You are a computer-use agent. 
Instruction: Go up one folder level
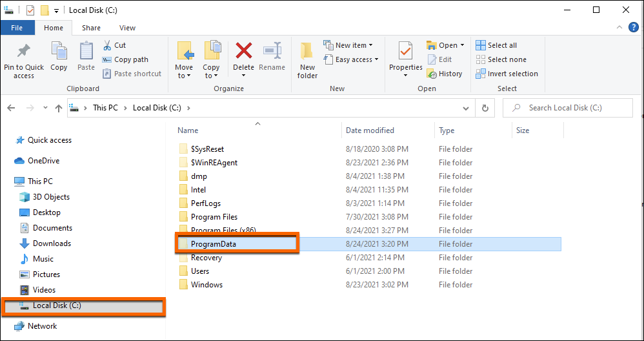click(59, 108)
